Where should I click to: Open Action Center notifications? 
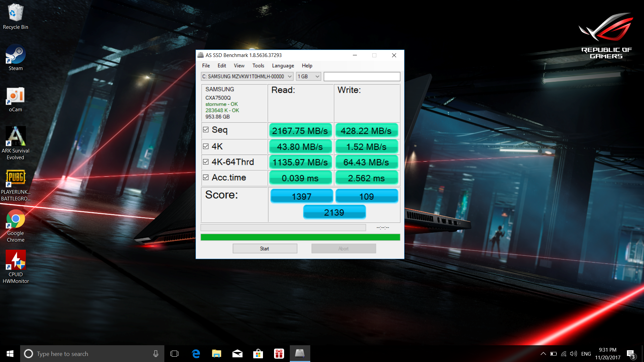tap(631, 354)
